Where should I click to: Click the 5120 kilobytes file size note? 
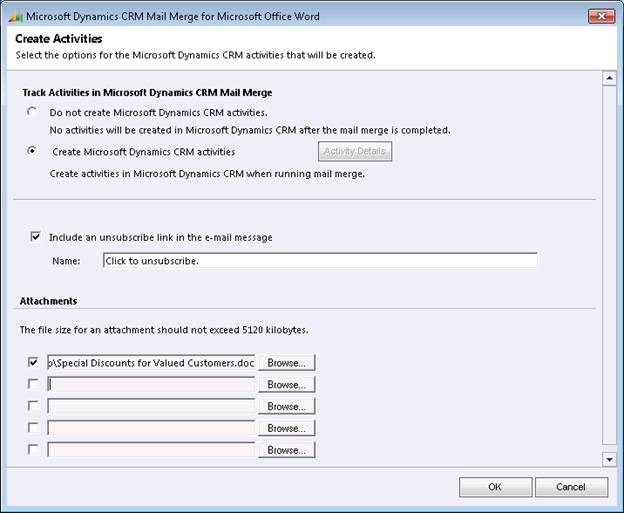click(x=164, y=330)
